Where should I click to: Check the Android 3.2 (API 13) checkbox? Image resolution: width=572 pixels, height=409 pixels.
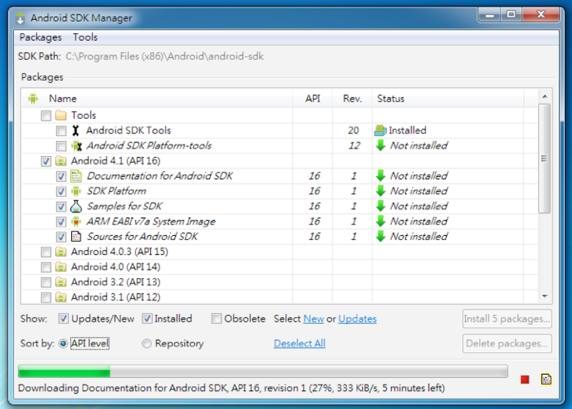(46, 282)
